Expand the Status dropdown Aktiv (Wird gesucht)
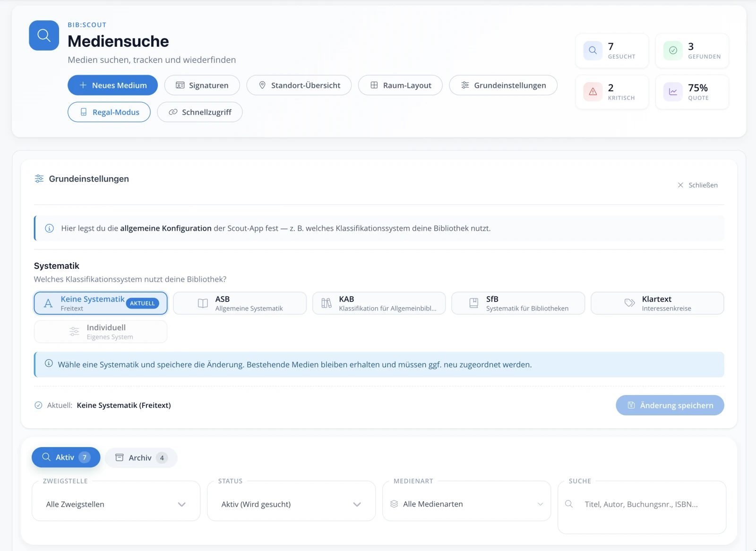This screenshot has width=756, height=551. pyautogui.click(x=291, y=504)
